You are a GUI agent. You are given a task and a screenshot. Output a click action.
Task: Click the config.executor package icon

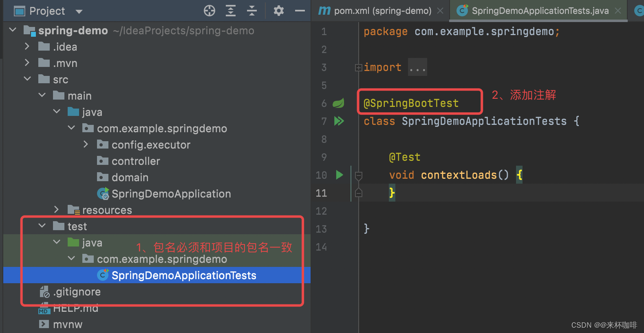point(103,144)
